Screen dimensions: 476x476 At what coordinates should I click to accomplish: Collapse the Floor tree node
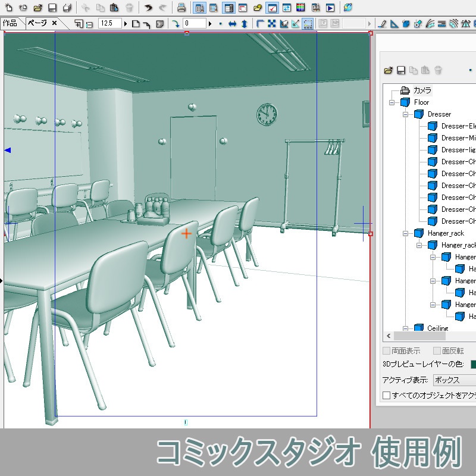click(392, 102)
